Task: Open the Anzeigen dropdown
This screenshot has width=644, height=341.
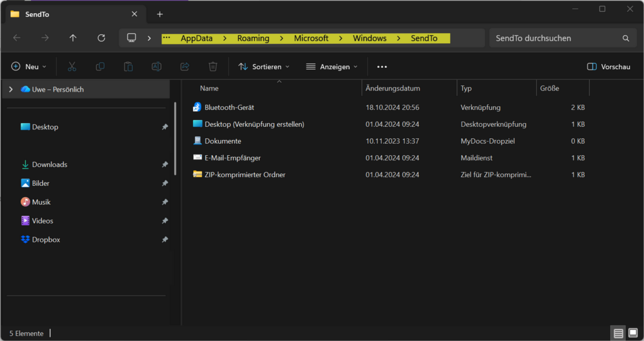Action: coord(332,67)
